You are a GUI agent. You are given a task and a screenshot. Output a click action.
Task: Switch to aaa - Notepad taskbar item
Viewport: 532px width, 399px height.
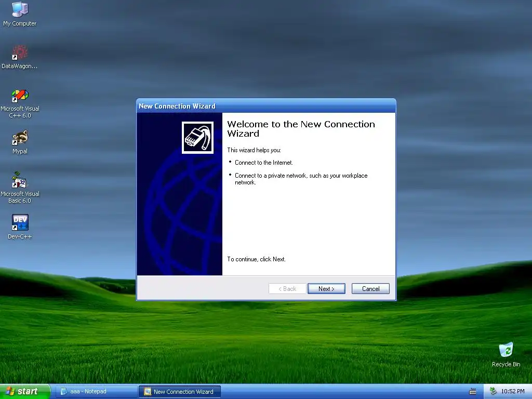click(96, 392)
